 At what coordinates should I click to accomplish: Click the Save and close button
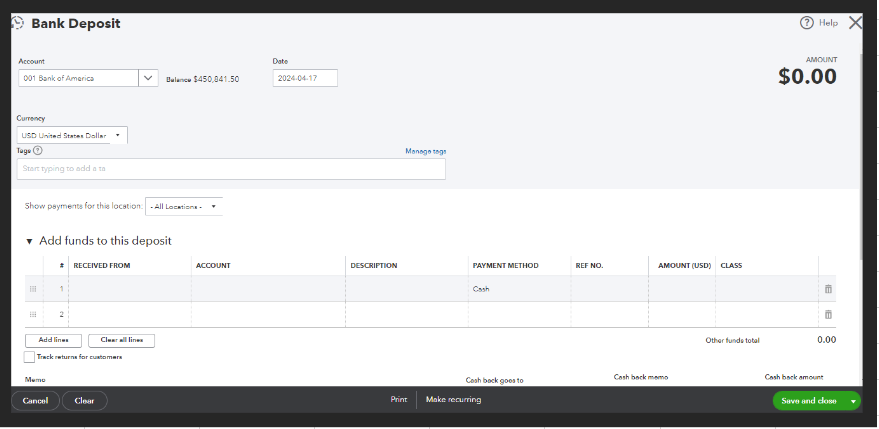coord(809,401)
